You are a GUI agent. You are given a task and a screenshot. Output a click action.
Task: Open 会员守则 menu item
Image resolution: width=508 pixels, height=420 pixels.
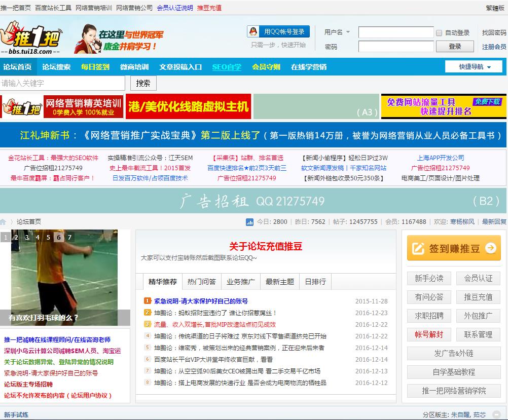266,67
